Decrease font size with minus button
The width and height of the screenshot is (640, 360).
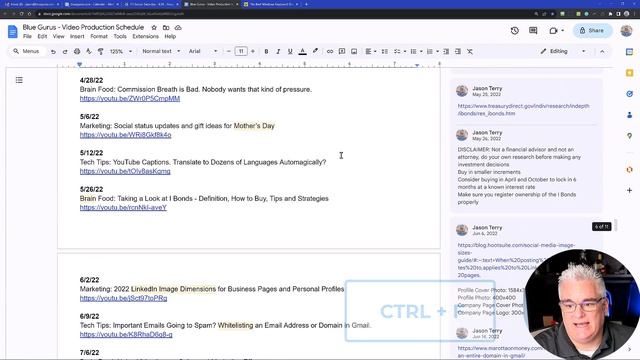[x=229, y=51]
